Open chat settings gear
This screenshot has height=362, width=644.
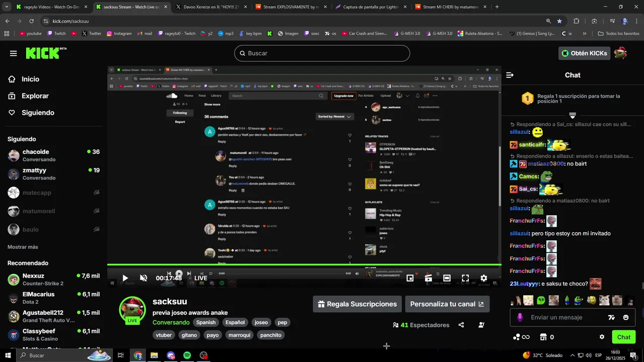pyautogui.click(x=602, y=337)
